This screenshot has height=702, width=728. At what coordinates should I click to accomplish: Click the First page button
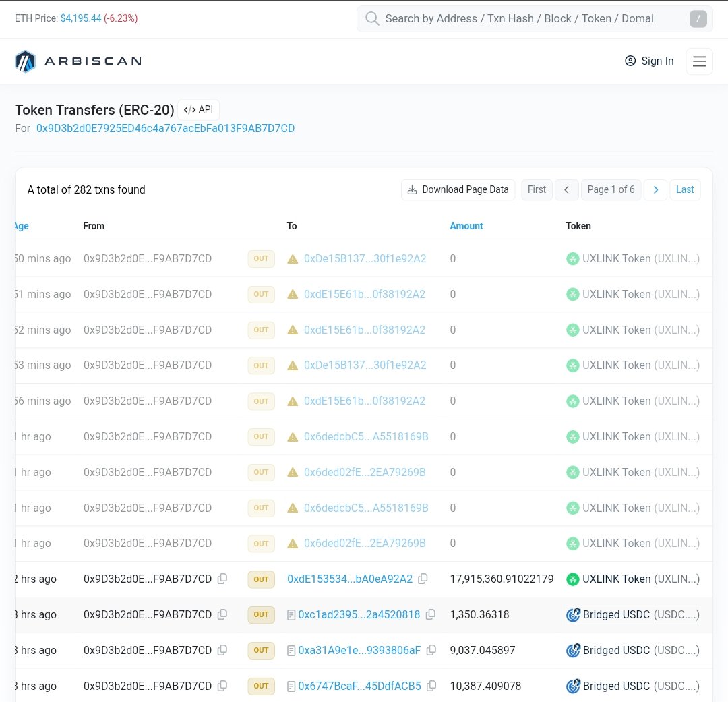(x=537, y=189)
